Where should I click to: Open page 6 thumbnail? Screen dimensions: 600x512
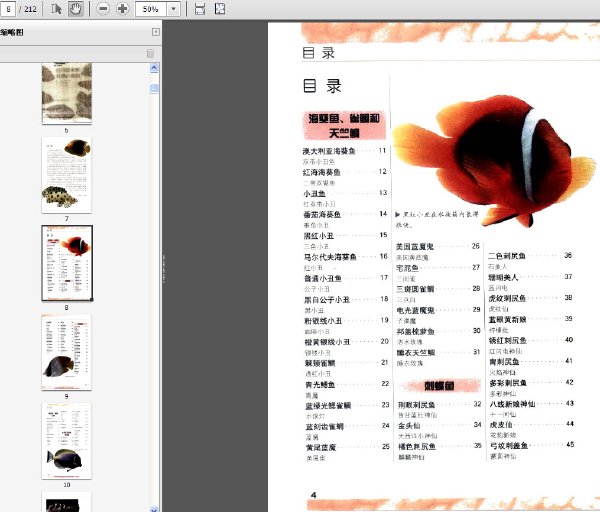(x=67, y=93)
